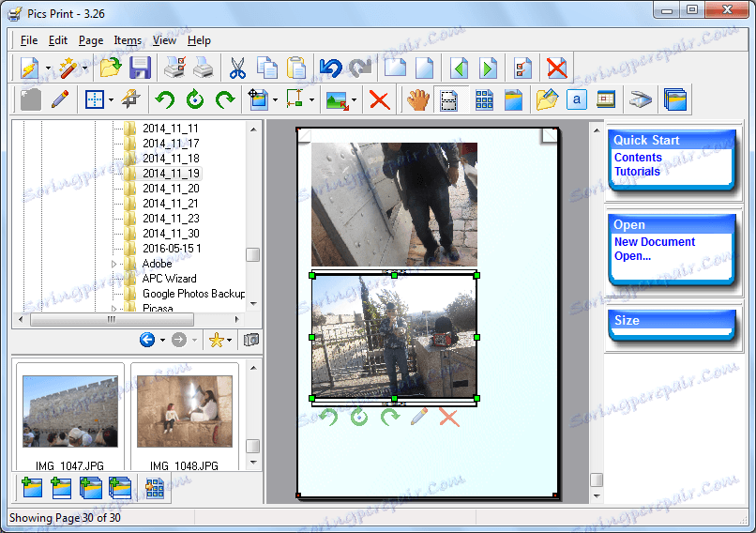Viewport: 756px width, 533px height.
Task: Expand the Adobe folder
Action: (113, 264)
